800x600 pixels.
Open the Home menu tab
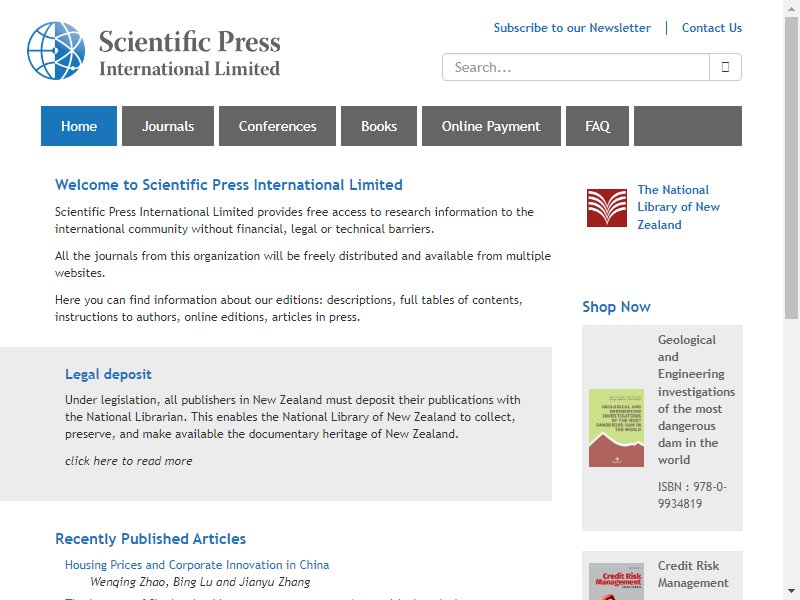(79, 126)
